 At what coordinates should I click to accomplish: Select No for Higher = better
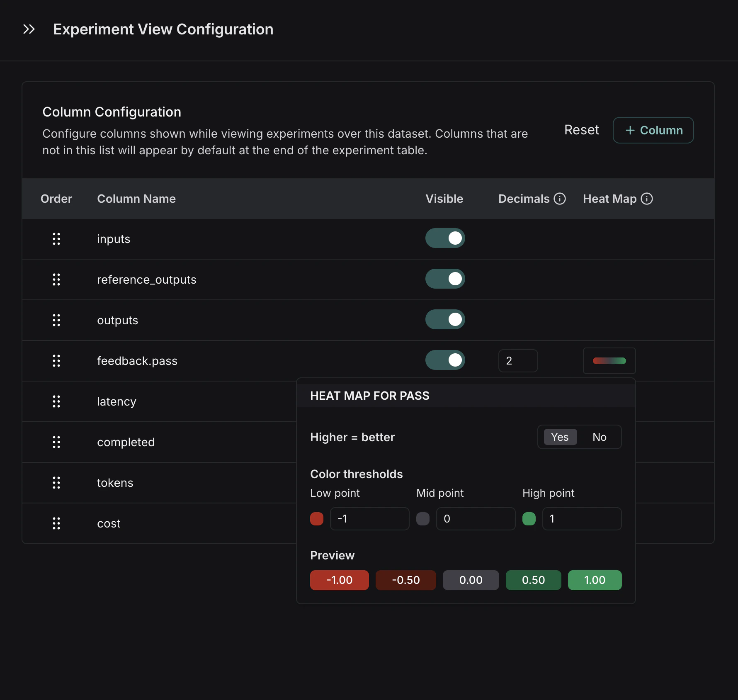pos(600,437)
